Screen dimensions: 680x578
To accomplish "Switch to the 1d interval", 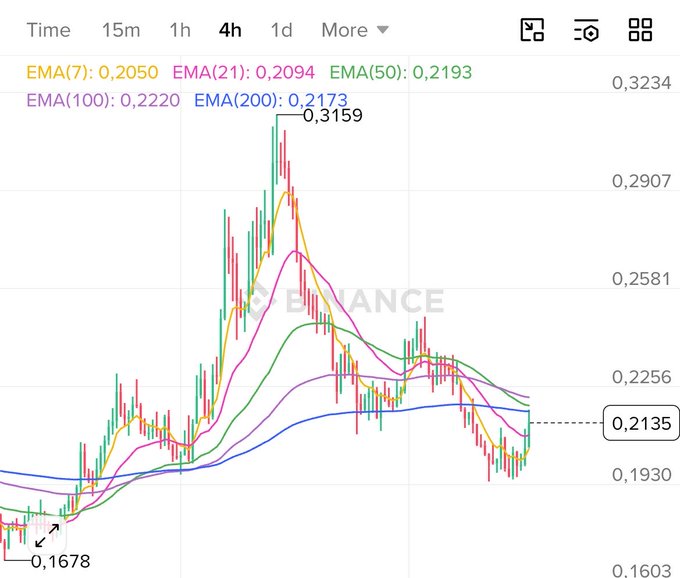I will click(x=281, y=30).
